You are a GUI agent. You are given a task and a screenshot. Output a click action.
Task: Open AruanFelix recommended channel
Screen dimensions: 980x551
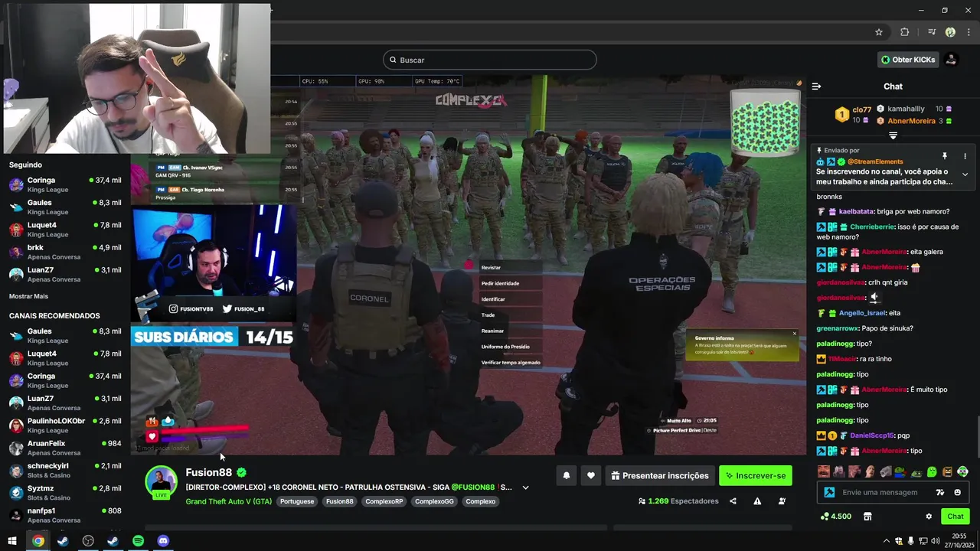coord(65,448)
